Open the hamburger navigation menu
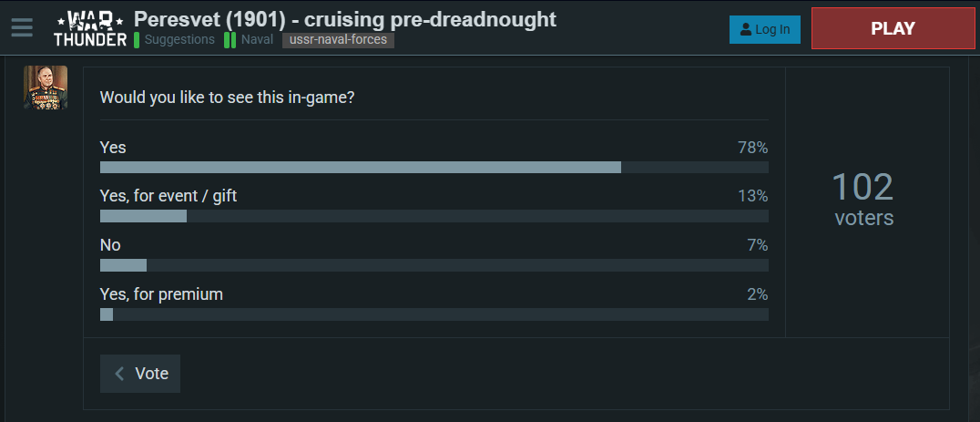980x422 pixels. [x=22, y=27]
